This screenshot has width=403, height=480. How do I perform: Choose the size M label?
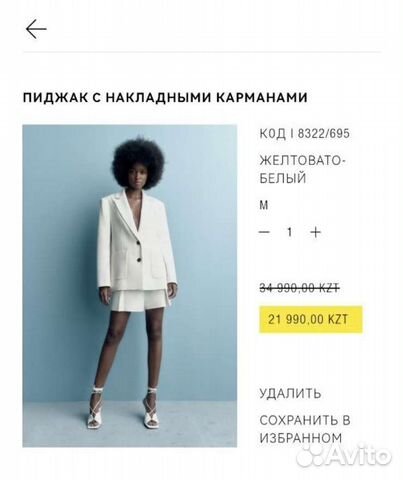[x=264, y=205]
